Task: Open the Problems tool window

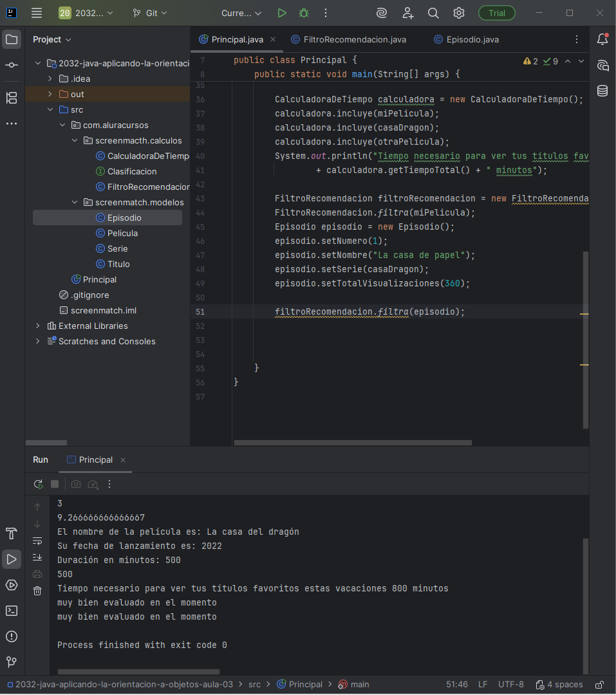Action: point(12,636)
